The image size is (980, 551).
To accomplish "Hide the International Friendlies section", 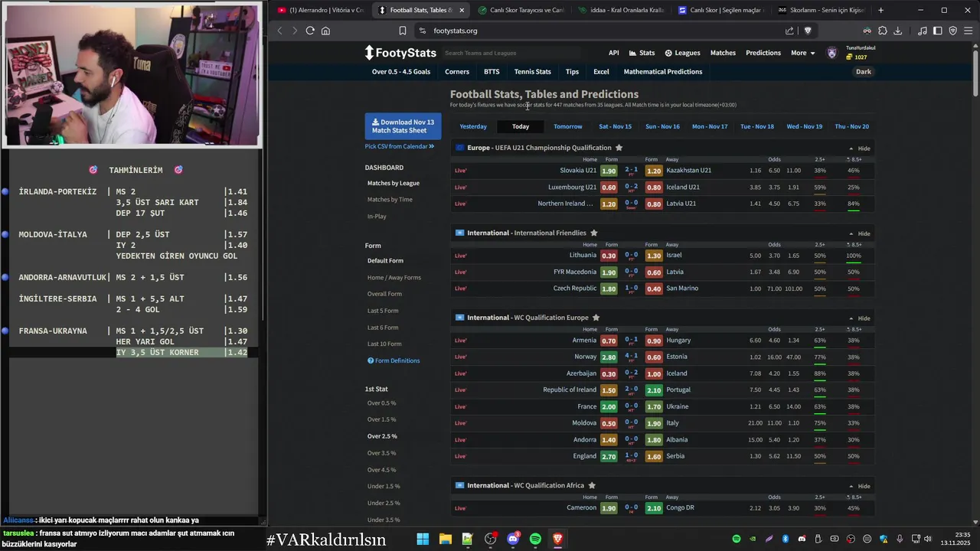I will tap(860, 233).
